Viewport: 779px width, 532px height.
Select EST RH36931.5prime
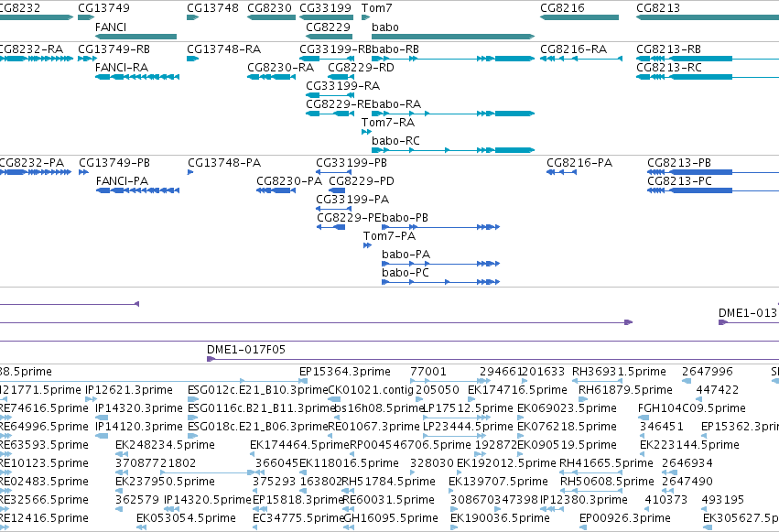coord(619,372)
